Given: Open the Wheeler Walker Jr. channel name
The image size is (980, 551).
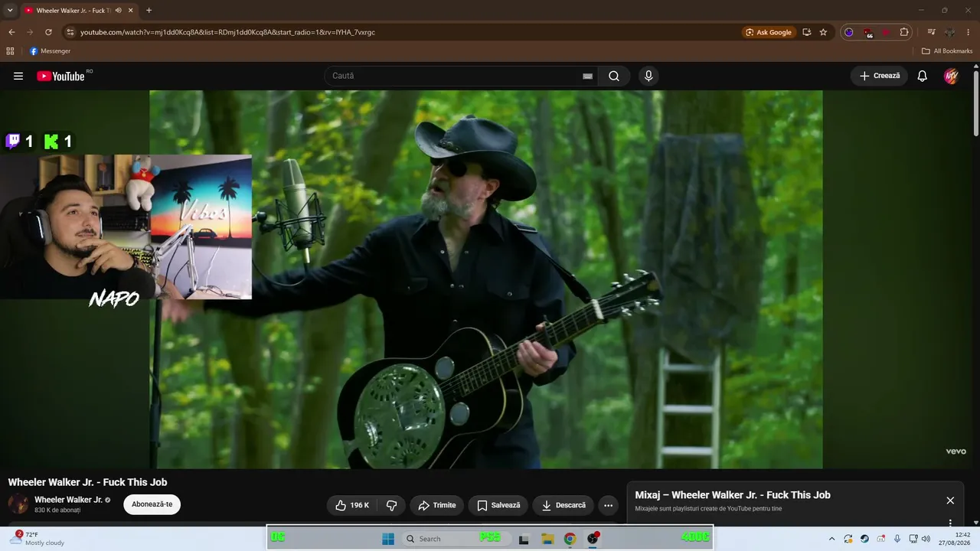Looking at the screenshot, I should coord(68,500).
